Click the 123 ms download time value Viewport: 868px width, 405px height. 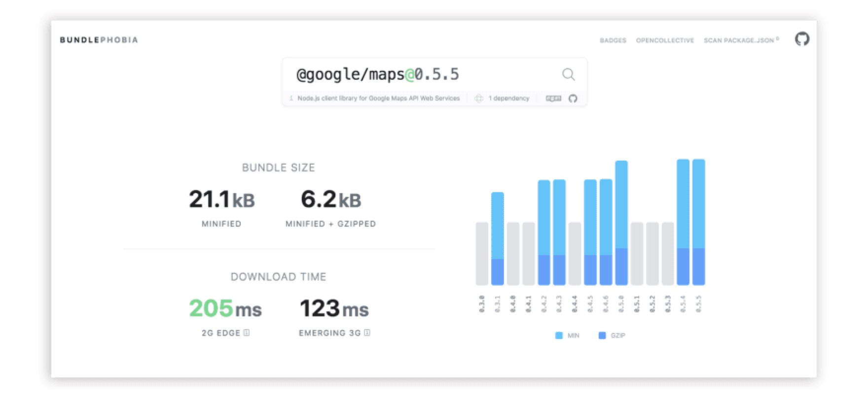pos(334,309)
